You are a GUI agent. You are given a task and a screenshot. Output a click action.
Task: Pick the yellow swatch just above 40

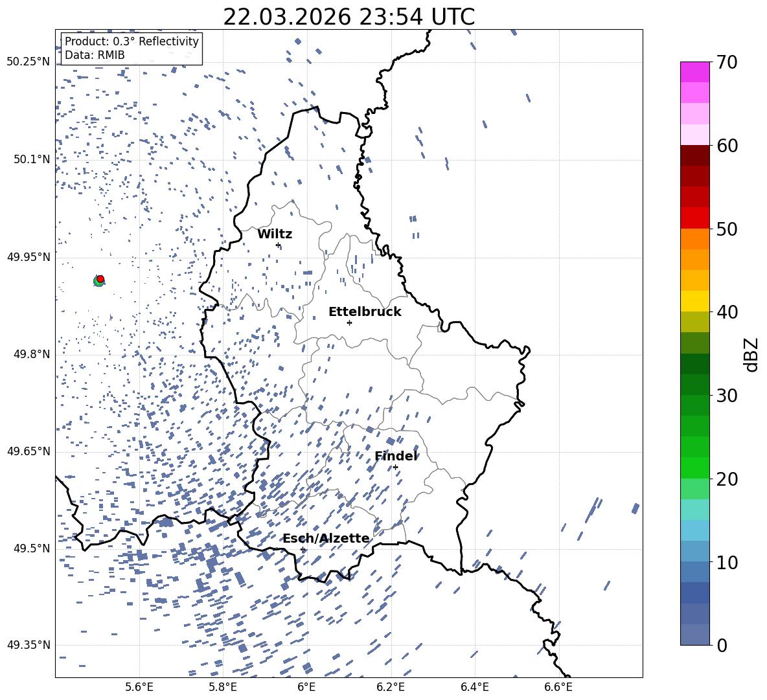click(695, 302)
